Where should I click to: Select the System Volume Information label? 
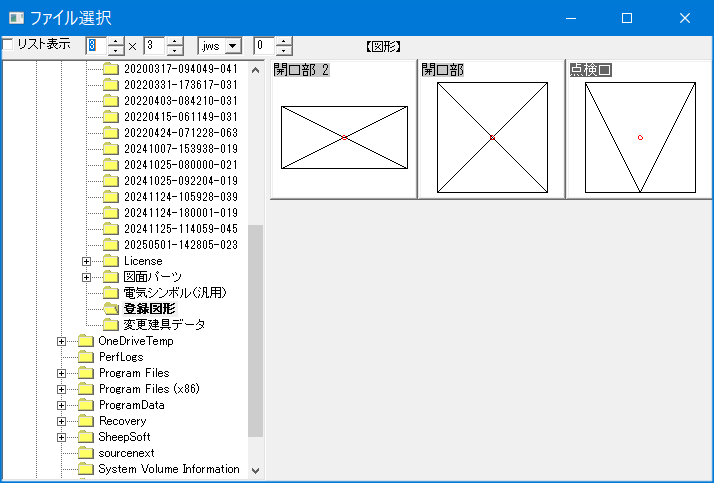[x=169, y=469]
